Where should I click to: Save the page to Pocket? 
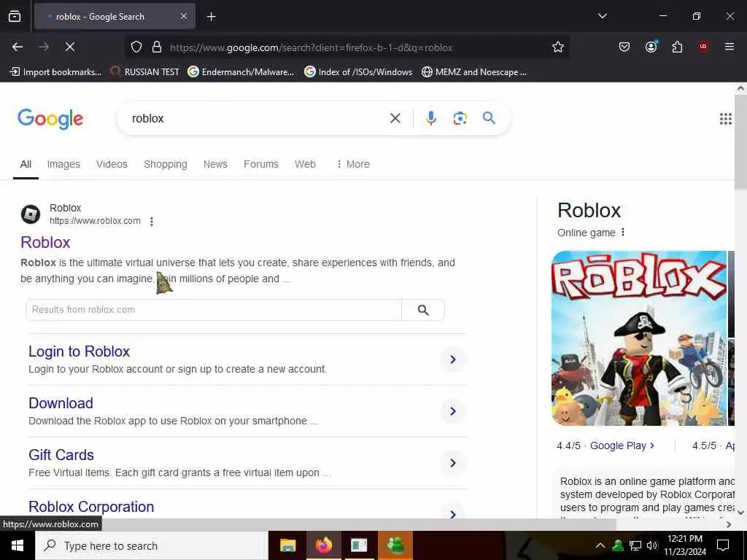[624, 47]
